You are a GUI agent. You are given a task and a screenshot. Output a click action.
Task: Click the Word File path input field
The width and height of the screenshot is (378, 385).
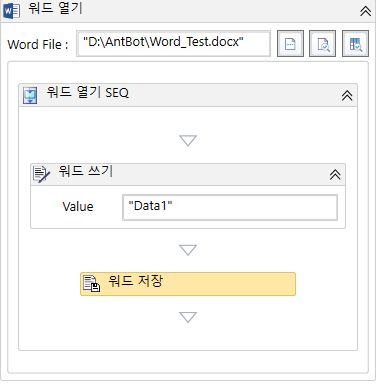pos(173,43)
